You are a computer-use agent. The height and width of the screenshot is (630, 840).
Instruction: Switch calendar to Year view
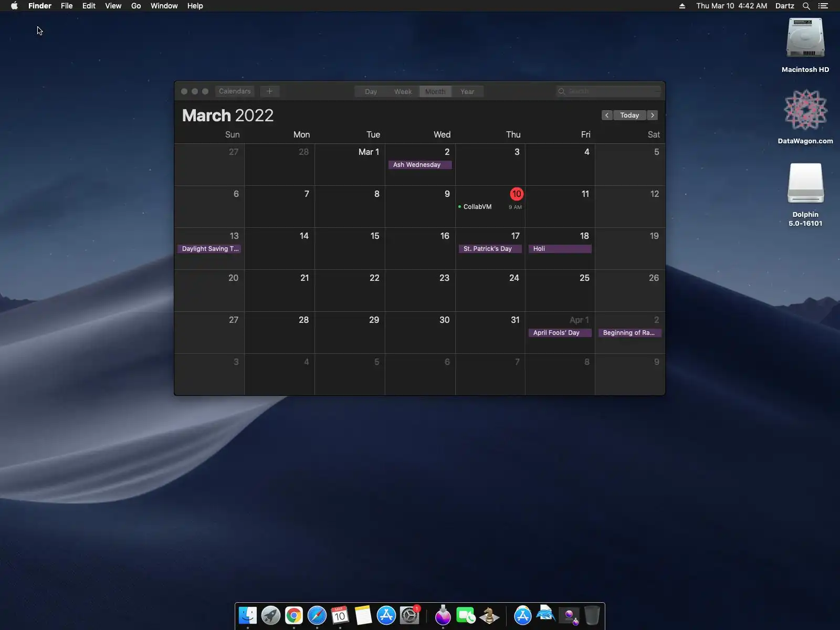tap(467, 91)
